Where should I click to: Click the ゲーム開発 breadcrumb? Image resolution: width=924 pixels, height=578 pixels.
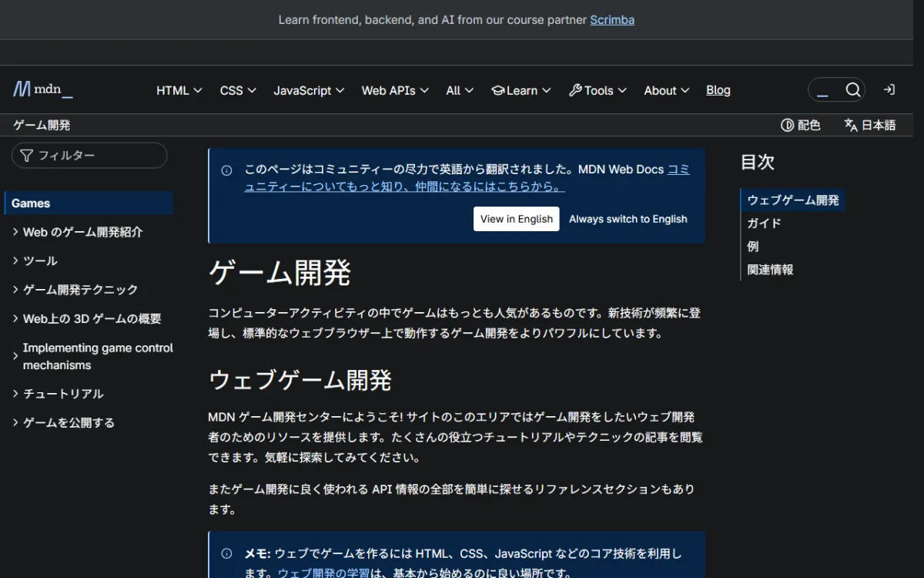point(42,125)
